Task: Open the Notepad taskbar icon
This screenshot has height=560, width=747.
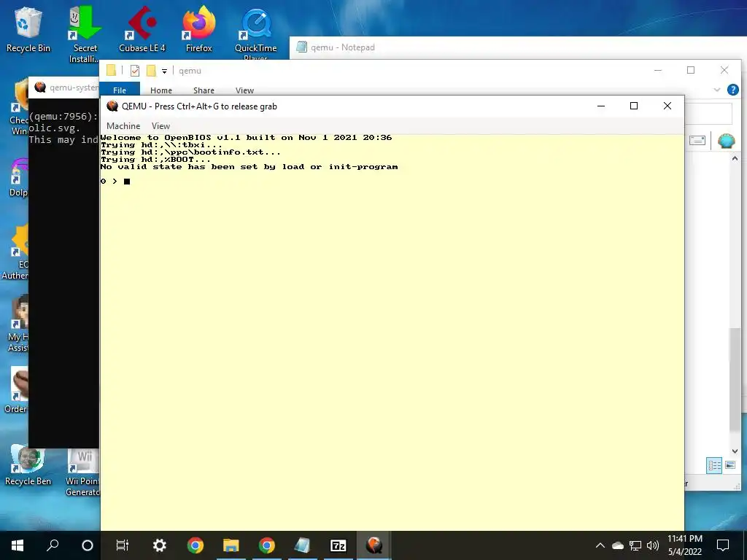Action: 303,545
